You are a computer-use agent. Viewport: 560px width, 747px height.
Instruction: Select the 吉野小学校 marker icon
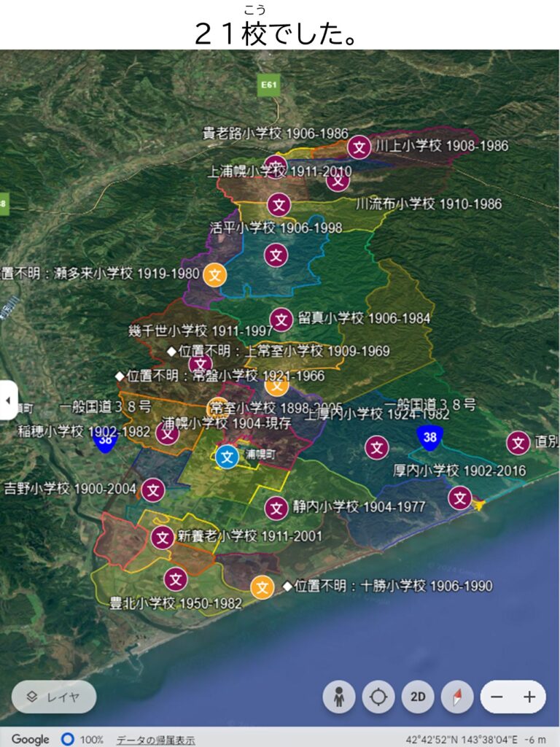pyautogui.click(x=153, y=489)
